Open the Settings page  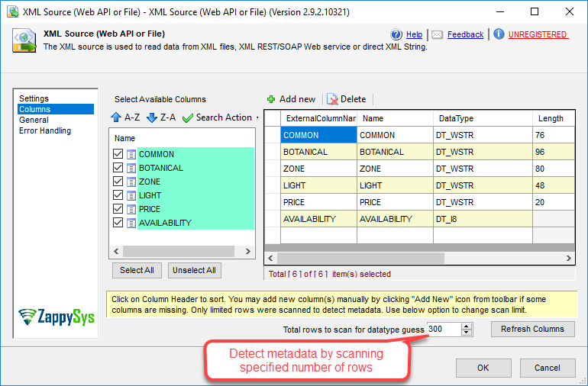(x=34, y=98)
